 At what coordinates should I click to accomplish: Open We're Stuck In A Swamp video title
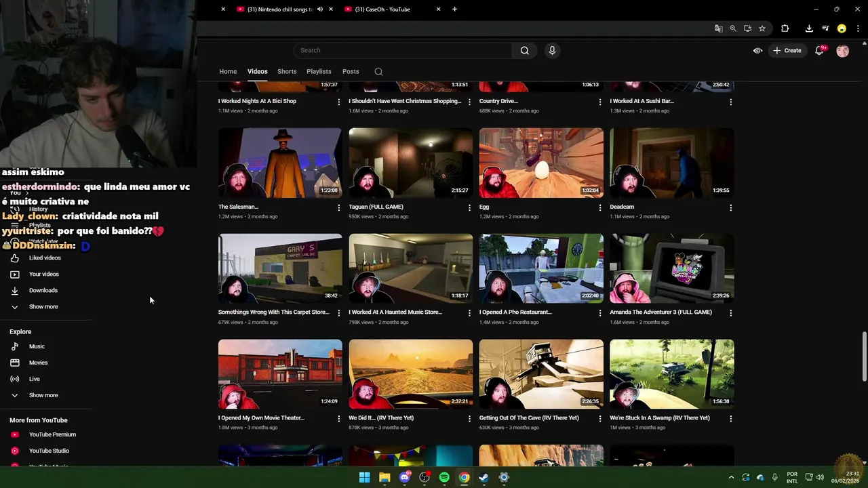click(x=660, y=418)
